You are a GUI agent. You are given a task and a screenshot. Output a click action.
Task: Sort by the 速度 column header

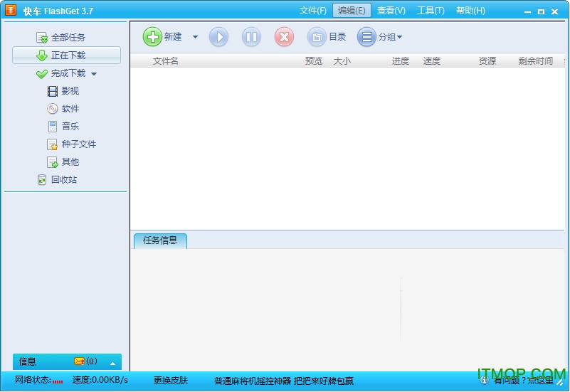coord(432,61)
